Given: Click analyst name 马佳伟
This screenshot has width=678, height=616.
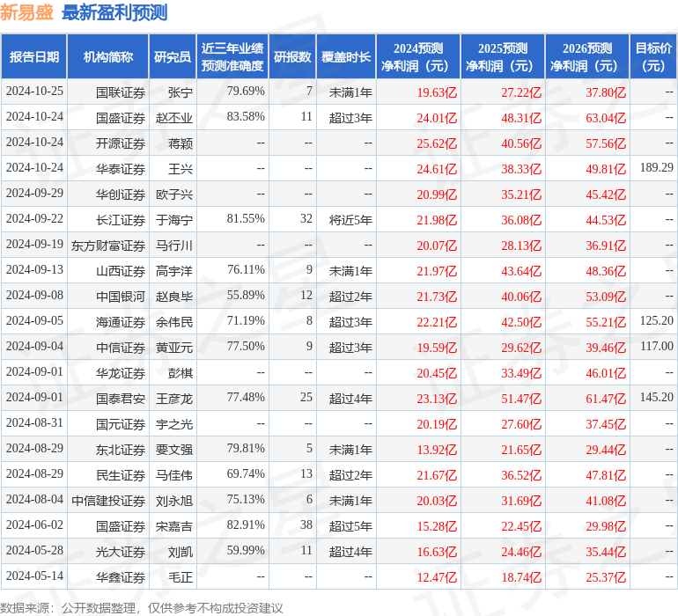Looking at the screenshot, I should point(174,475).
